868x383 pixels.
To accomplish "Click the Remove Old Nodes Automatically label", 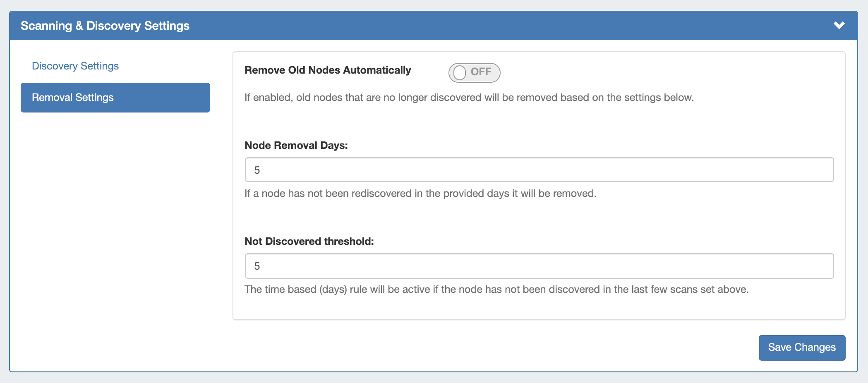I will (328, 70).
